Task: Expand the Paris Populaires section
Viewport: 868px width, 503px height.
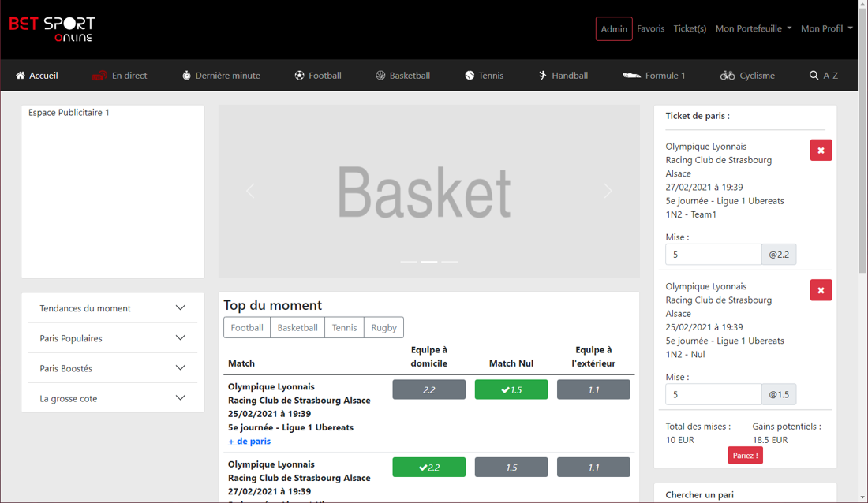Action: click(112, 337)
